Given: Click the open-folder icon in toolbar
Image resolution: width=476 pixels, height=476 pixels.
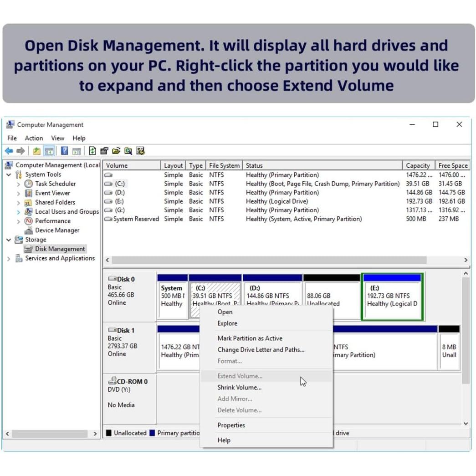Looking at the screenshot, I should tap(116, 151).
